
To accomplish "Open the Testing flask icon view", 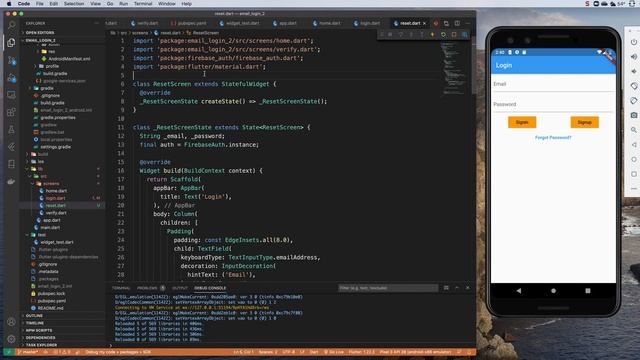I will click(11, 129).
